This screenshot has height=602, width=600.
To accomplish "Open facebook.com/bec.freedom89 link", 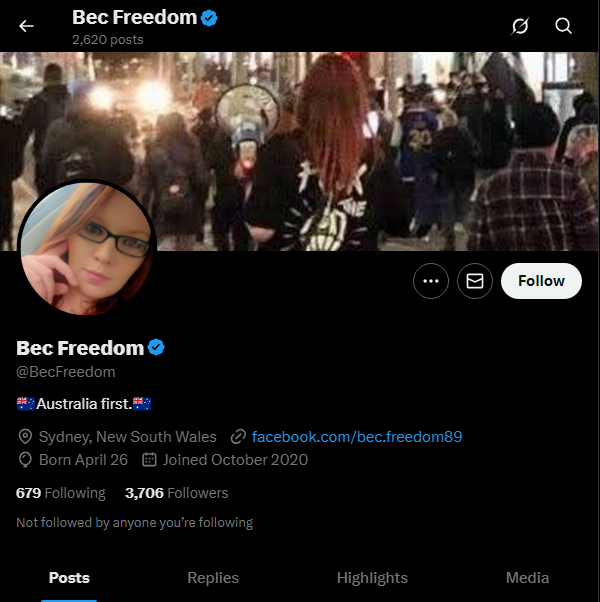I will pyautogui.click(x=357, y=437).
